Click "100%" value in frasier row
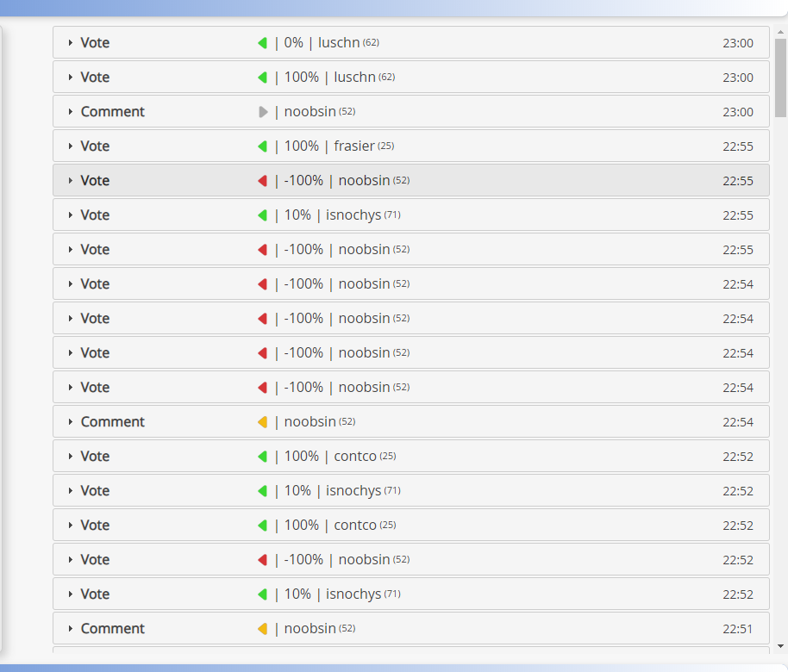Viewport: 788px width, 672px height. click(x=302, y=146)
